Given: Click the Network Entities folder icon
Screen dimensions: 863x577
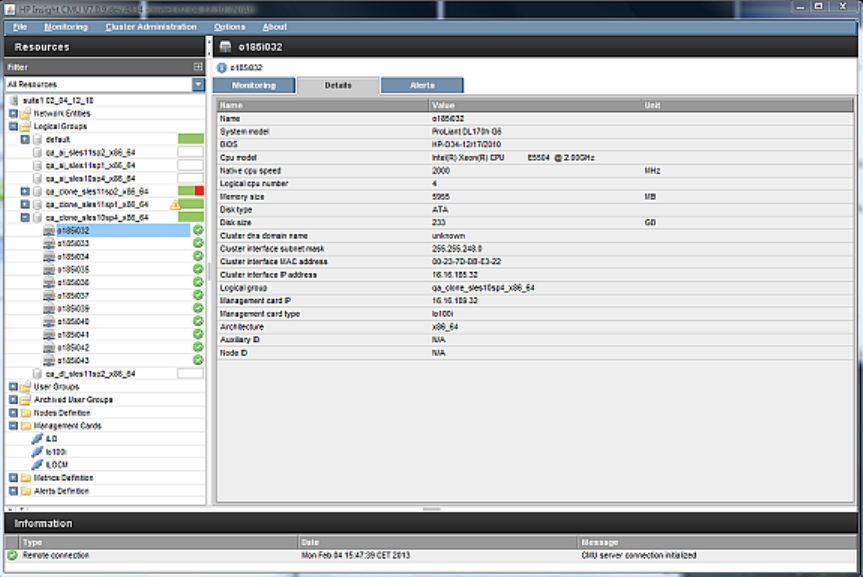Looking at the screenshot, I should coord(25,113).
